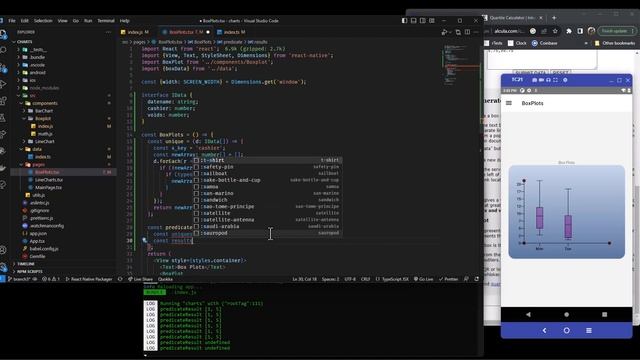Open the File menu

pos(12,20)
